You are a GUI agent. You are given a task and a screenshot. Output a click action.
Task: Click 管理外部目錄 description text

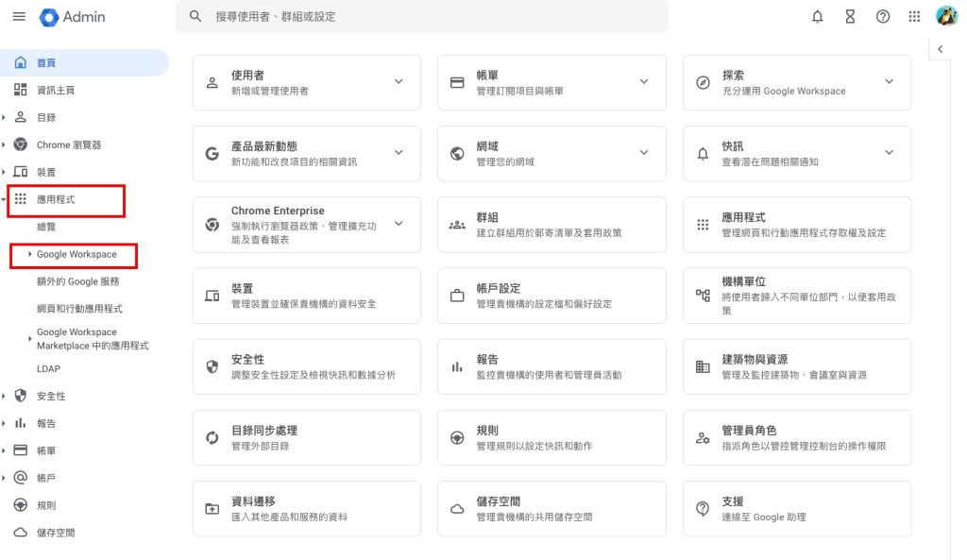(x=261, y=446)
